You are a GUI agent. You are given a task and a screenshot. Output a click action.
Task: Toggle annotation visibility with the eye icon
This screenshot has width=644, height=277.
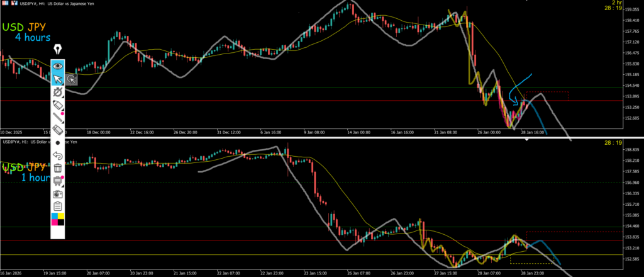(x=58, y=65)
